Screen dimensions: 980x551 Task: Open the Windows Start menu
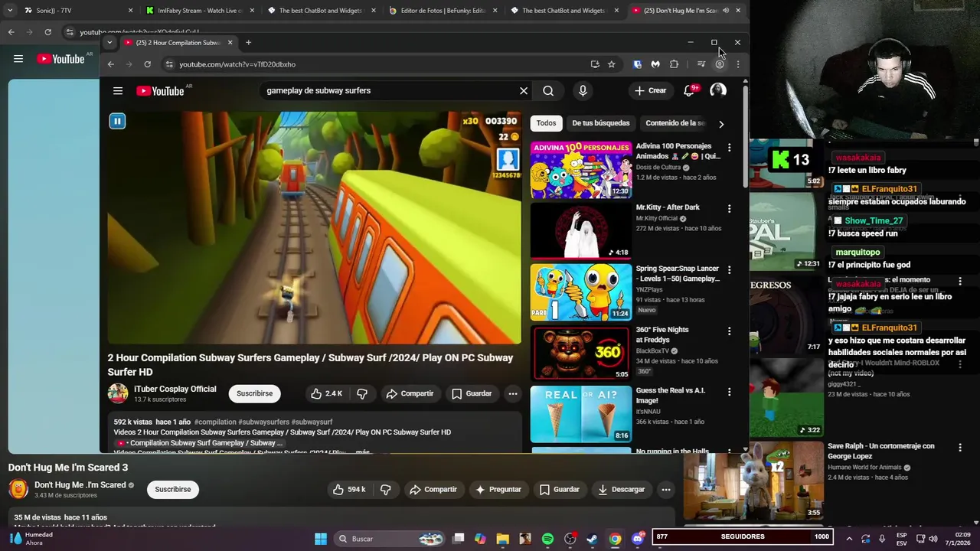coord(321,539)
